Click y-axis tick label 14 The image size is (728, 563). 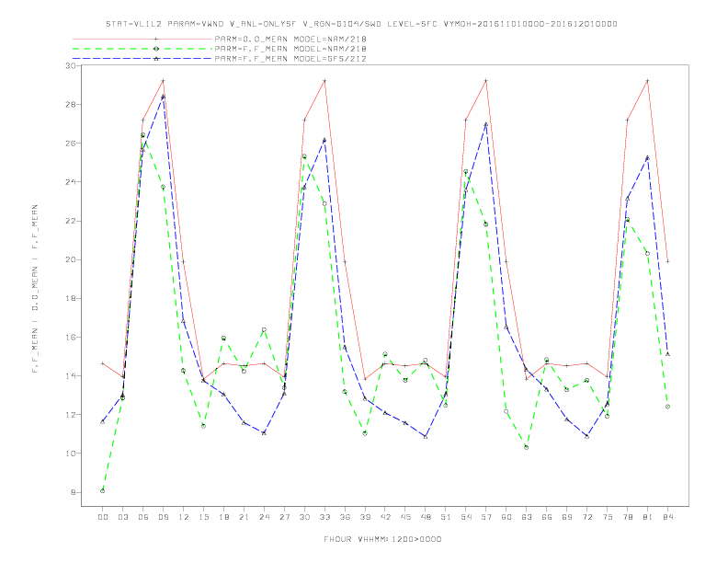71,376
